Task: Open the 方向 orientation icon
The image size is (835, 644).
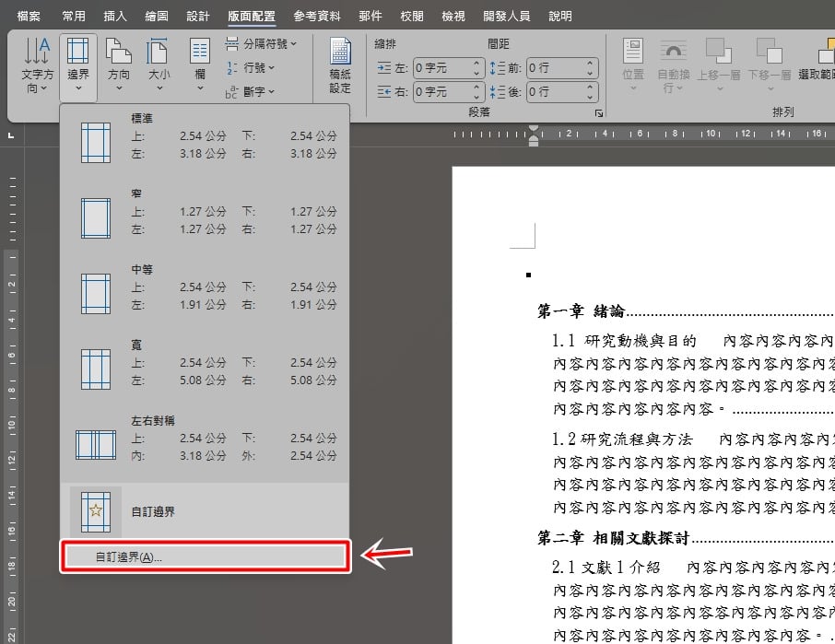Action: tap(119, 64)
